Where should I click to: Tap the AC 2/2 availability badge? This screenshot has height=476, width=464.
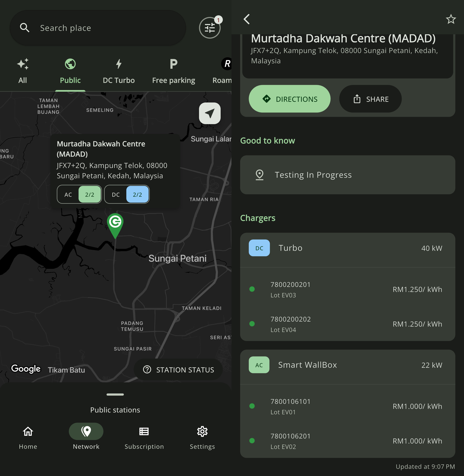[79, 194]
